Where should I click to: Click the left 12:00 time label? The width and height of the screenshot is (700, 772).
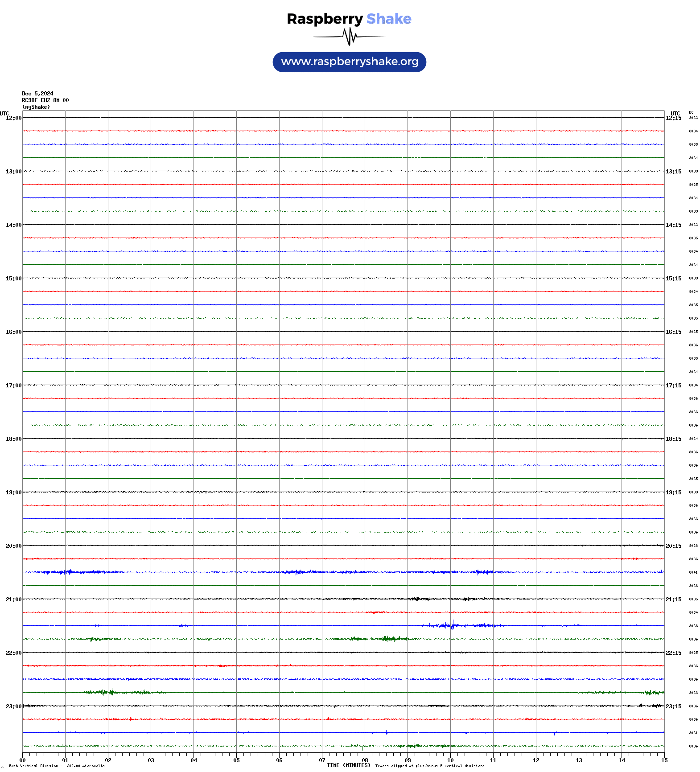13,118
